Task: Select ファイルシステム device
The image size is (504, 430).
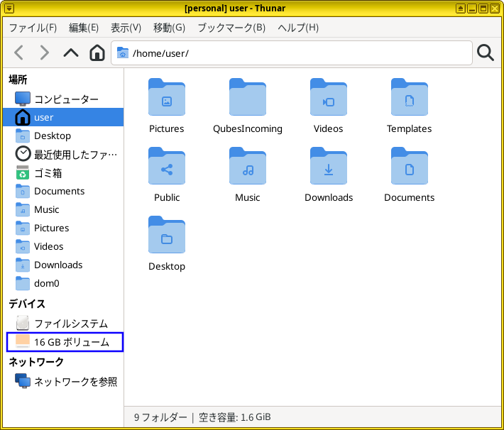Action: [63, 324]
